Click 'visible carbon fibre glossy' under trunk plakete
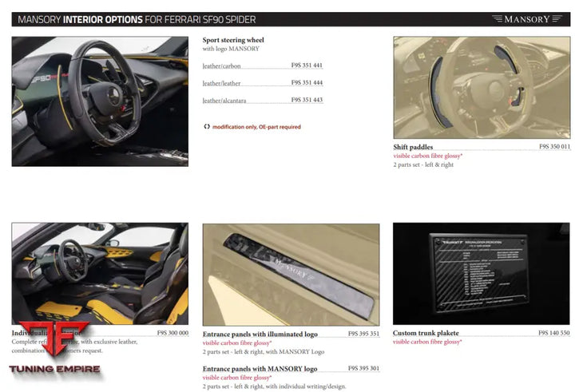This screenshot has height=392, width=575. [427, 342]
